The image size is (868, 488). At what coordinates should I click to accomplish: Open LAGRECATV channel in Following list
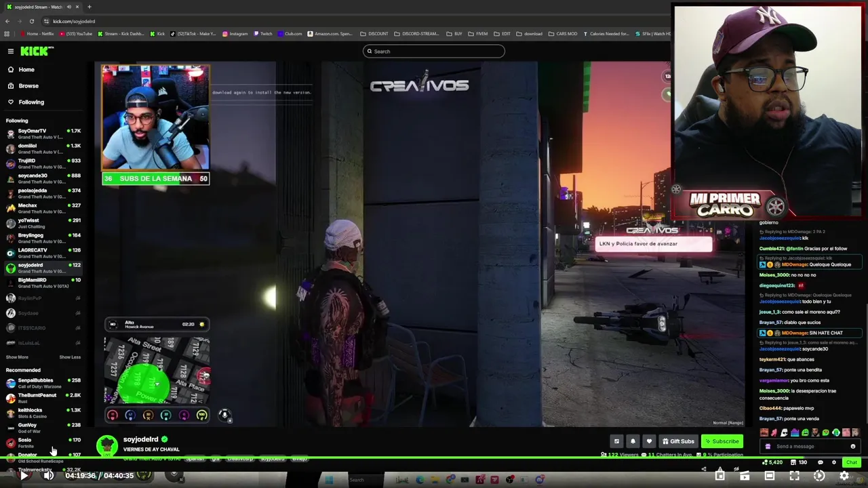pyautogui.click(x=43, y=253)
